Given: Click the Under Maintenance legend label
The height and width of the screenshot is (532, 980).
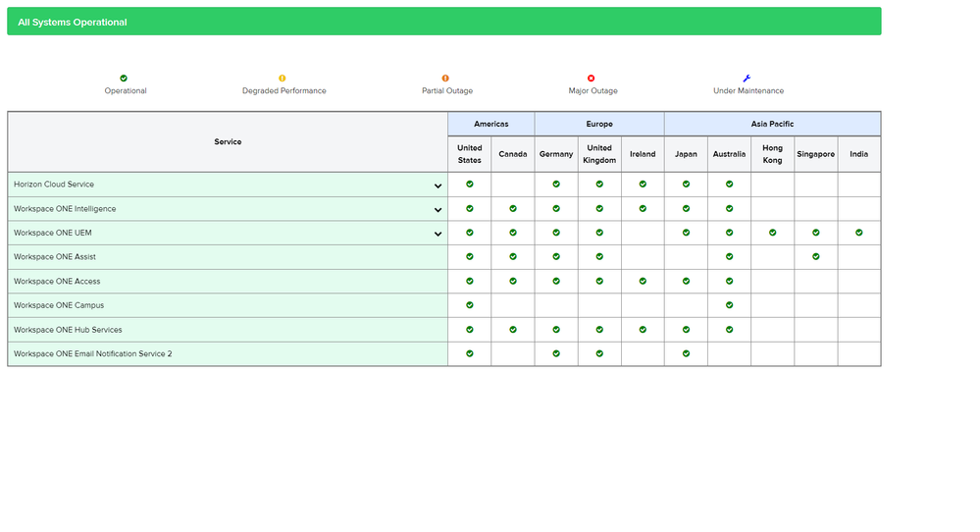Looking at the screenshot, I should [x=748, y=90].
